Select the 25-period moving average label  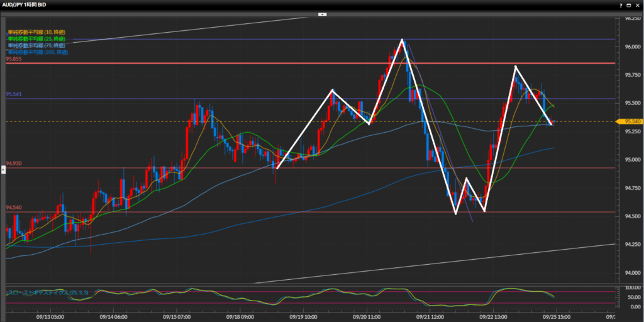pos(36,39)
